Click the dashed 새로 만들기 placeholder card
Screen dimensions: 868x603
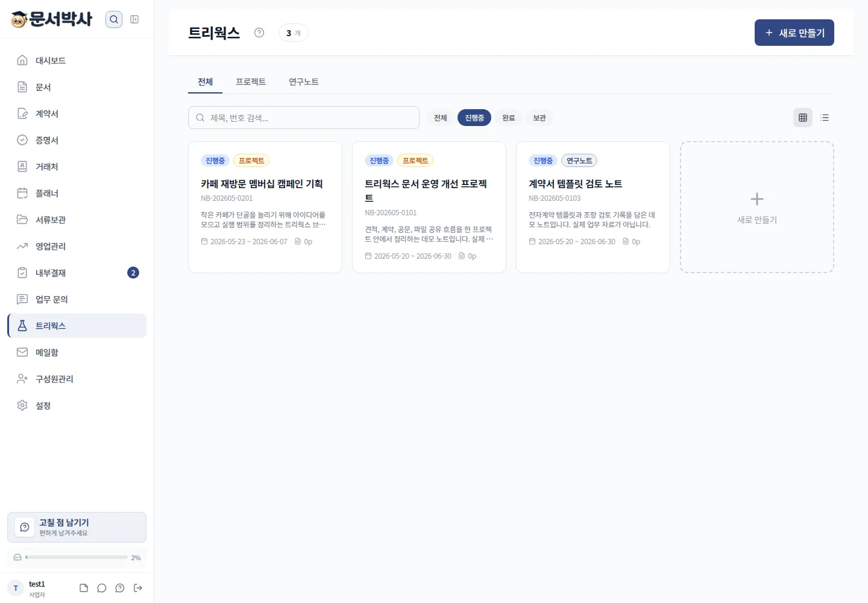point(757,207)
